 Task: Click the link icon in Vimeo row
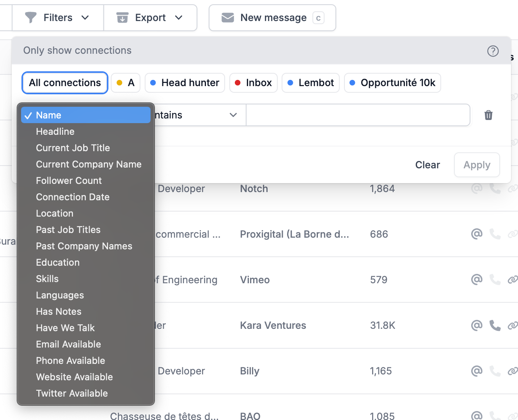point(513,279)
